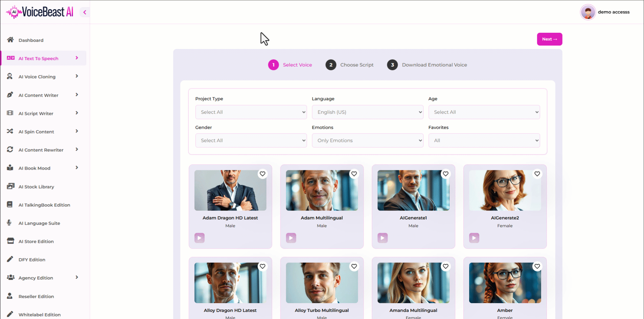
Task: Open the Gender dropdown
Action: 251,140
